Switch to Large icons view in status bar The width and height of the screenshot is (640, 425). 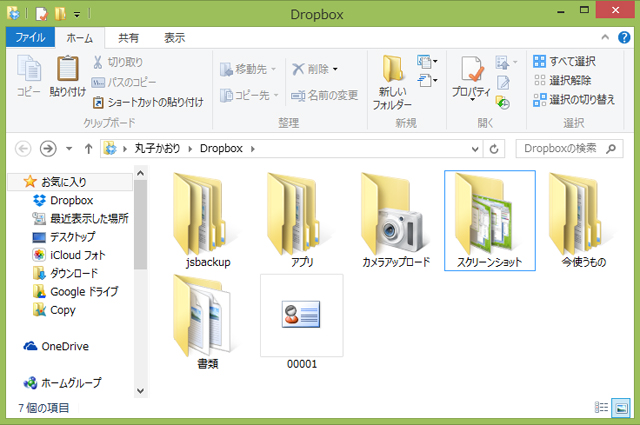click(x=621, y=408)
